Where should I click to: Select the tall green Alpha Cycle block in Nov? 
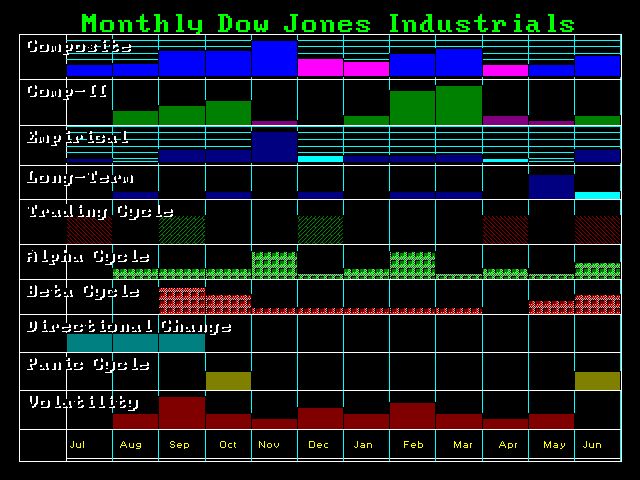pos(274,265)
